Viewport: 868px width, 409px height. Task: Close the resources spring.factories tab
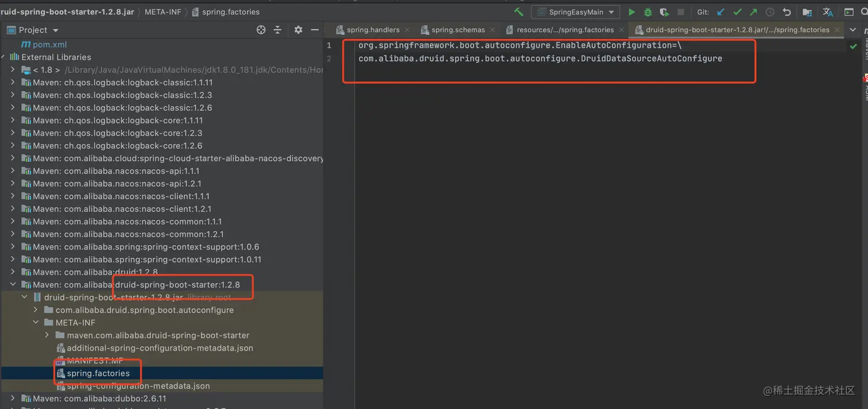pos(621,30)
